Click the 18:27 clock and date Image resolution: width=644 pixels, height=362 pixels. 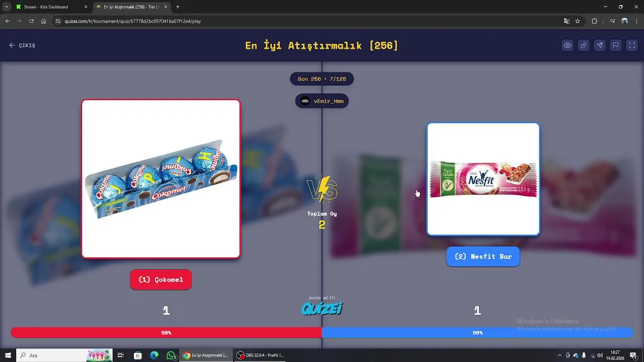pyautogui.click(x=615, y=355)
